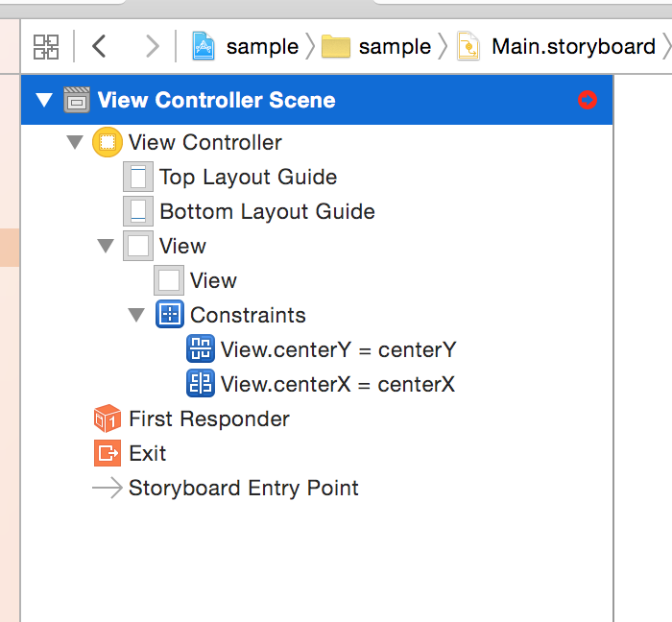
Task: Click the red error arrow in scene header
Action: coord(587,100)
